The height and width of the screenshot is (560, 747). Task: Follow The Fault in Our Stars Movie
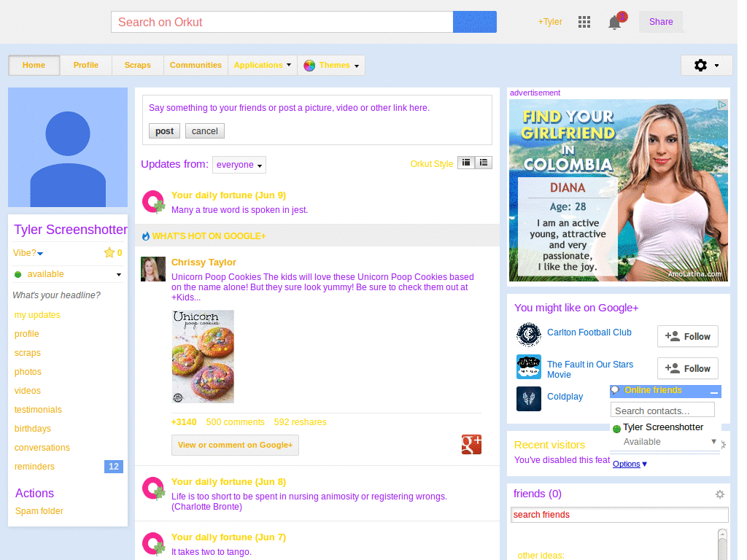687,368
